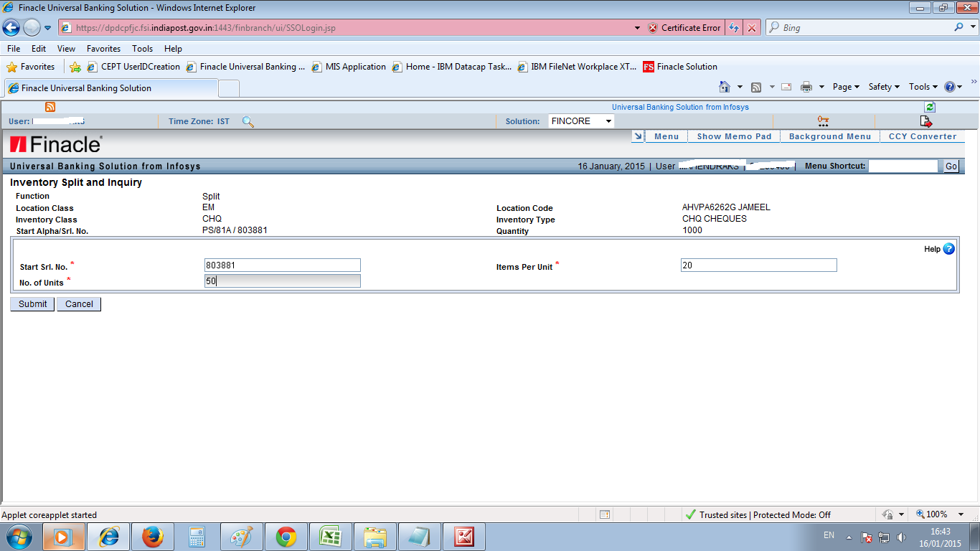Click the mail icon in the browser toolbar
Viewport: 980px width, 551px height.
tap(786, 86)
